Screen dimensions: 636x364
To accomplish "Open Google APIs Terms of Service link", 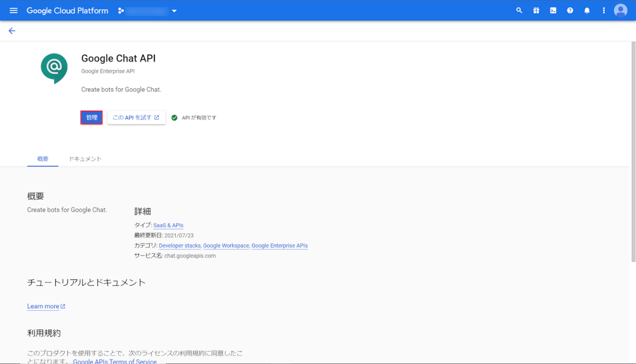I will click(x=115, y=361).
